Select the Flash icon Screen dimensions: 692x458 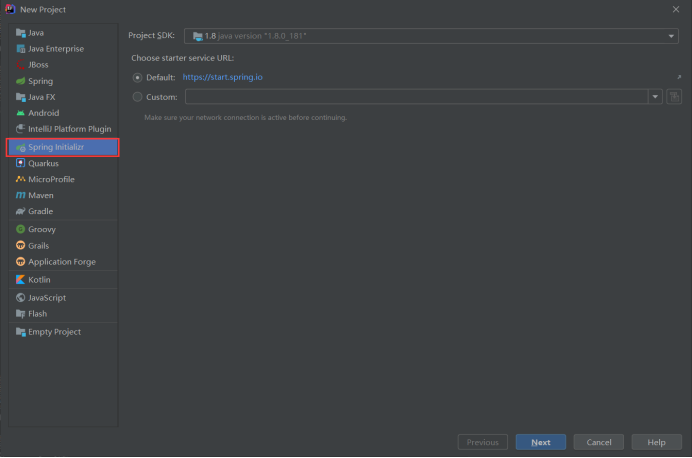click(20, 314)
